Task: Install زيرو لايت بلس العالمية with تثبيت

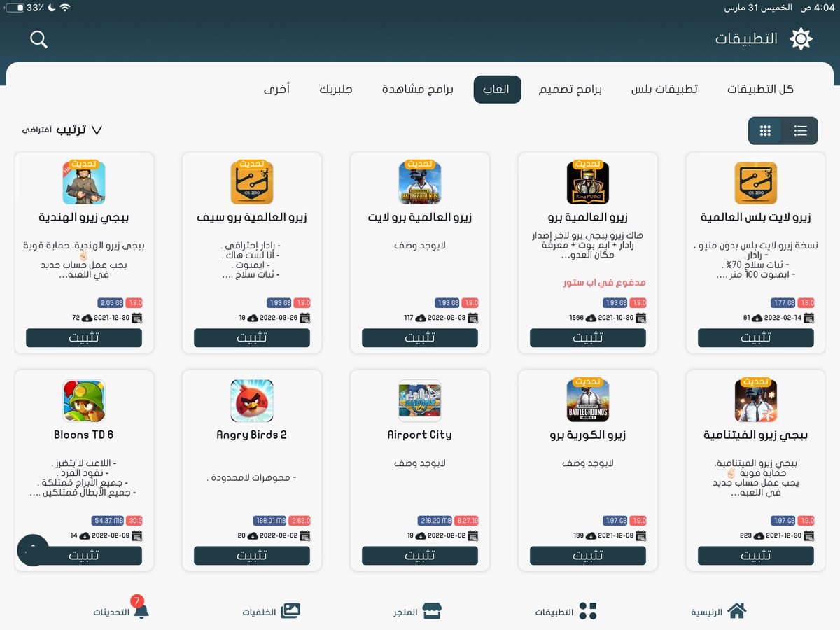Action: [756, 338]
